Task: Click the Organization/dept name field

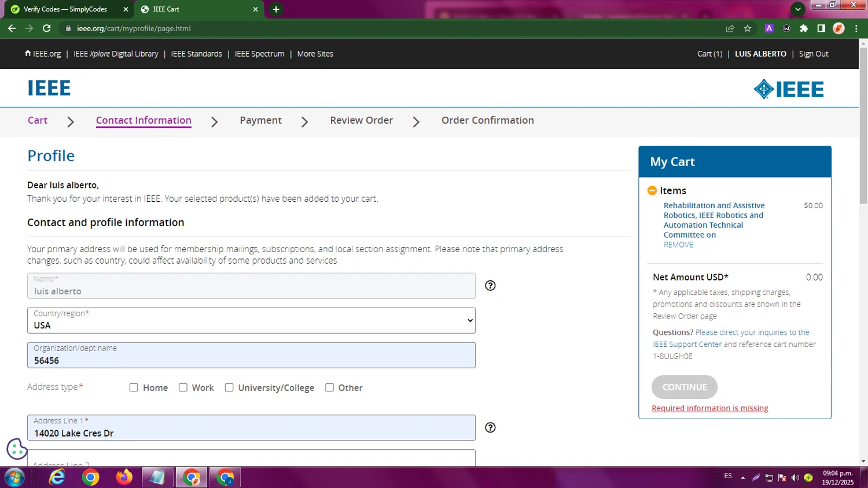Action: pyautogui.click(x=251, y=355)
